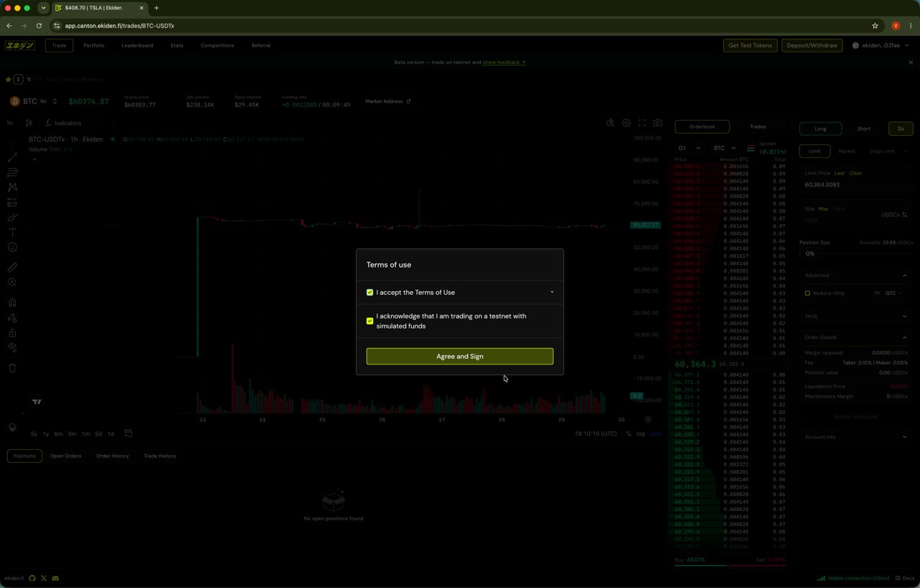
Task: Open the ekiden account menu
Action: [x=880, y=45]
